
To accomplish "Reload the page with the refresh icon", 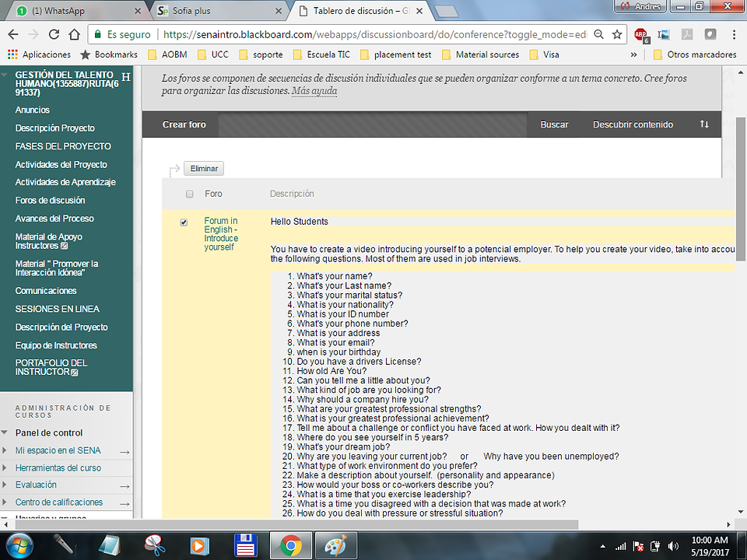I will coord(54,34).
